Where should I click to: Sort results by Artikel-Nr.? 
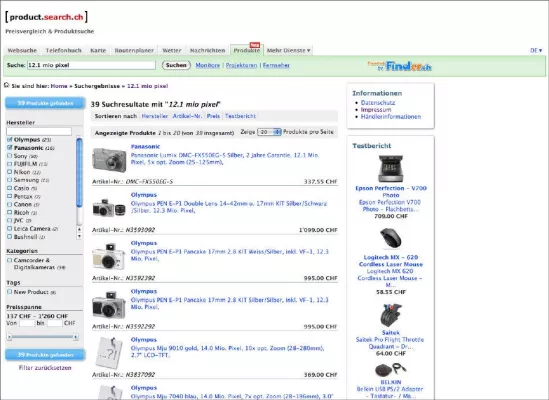click(x=187, y=116)
